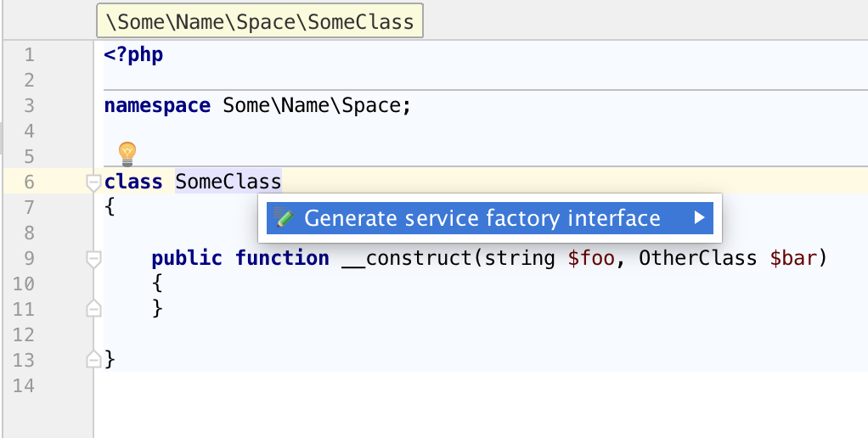Click line number 3 in the gutter
Image resolution: width=868 pixels, height=438 pixels.
coord(29,105)
